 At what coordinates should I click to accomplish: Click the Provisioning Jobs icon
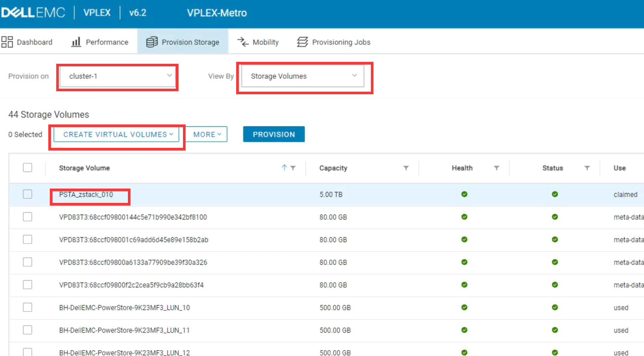tap(302, 42)
